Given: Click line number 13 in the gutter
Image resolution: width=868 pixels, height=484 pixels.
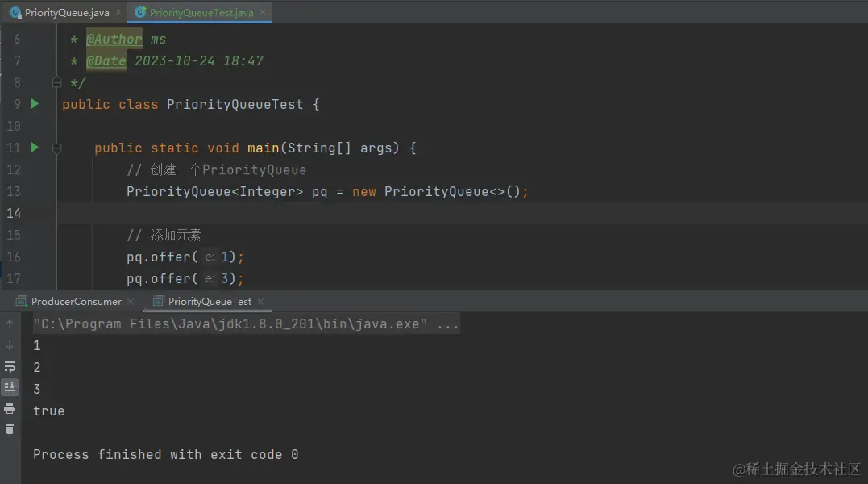Looking at the screenshot, I should pos(14,192).
